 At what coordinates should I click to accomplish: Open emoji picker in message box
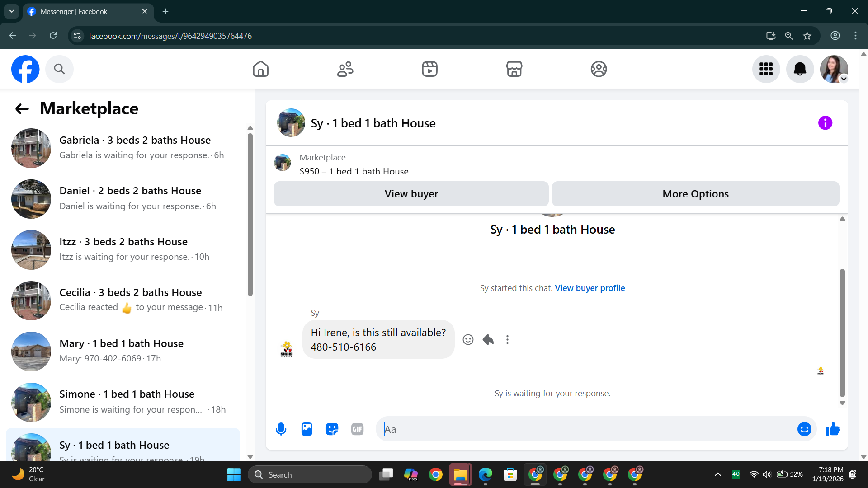coord(804,429)
